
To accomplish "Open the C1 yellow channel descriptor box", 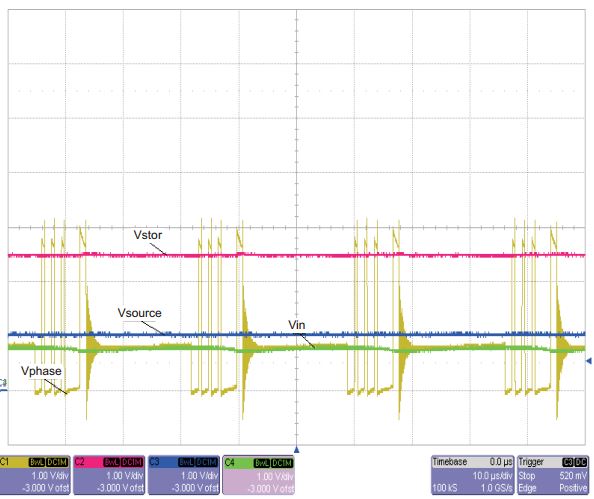I will [x=35, y=475].
